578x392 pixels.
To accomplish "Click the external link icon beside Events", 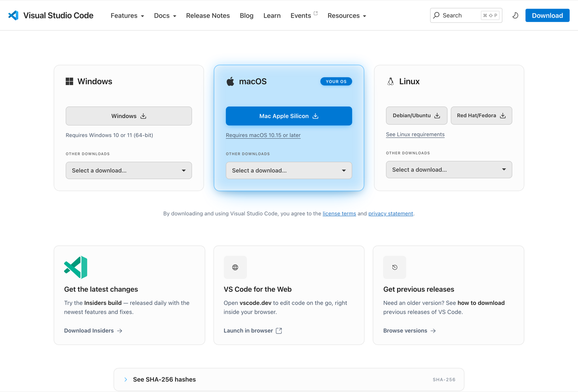I will 316,13.
